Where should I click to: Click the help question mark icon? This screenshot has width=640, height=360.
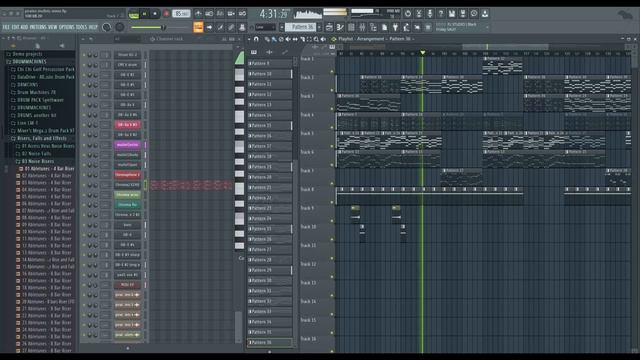(441, 14)
